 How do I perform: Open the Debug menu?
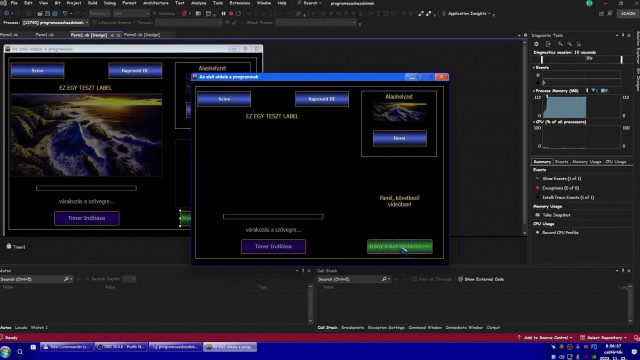(x=109, y=3)
